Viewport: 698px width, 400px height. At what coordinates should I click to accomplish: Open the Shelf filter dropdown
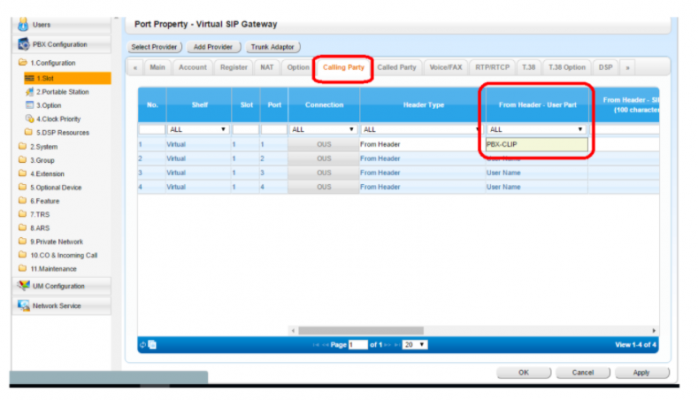(197, 129)
